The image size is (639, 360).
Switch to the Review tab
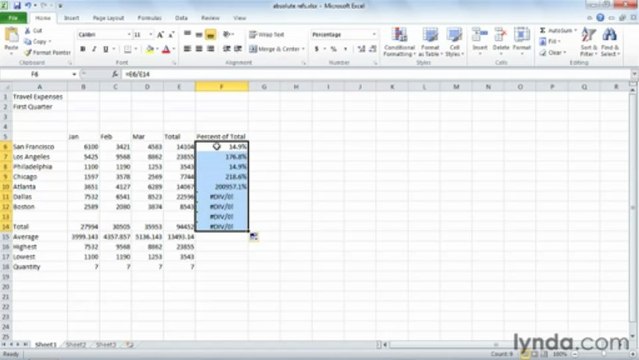[x=210, y=18]
